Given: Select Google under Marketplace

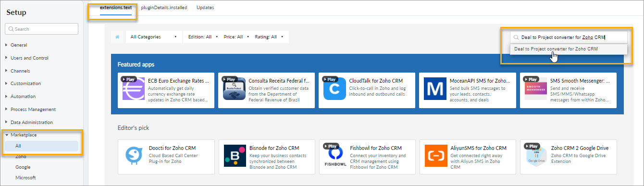Looking at the screenshot, I should point(23,167).
